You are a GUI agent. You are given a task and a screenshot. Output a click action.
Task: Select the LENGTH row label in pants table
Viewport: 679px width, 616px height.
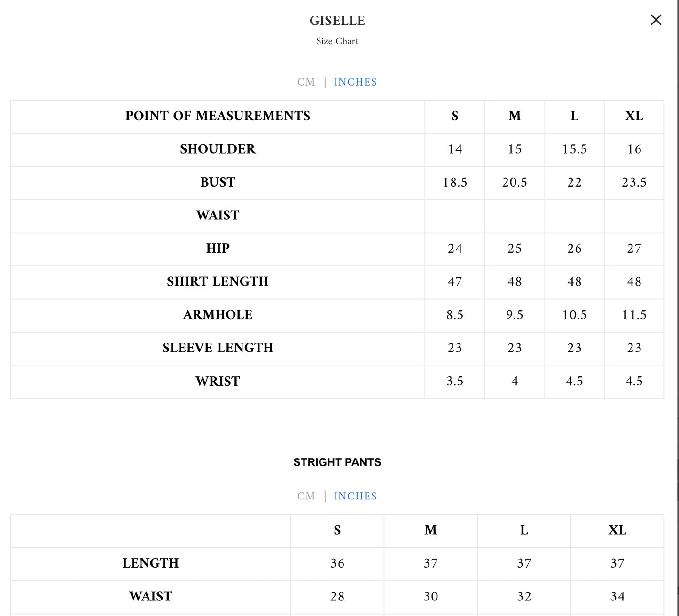[x=150, y=563]
